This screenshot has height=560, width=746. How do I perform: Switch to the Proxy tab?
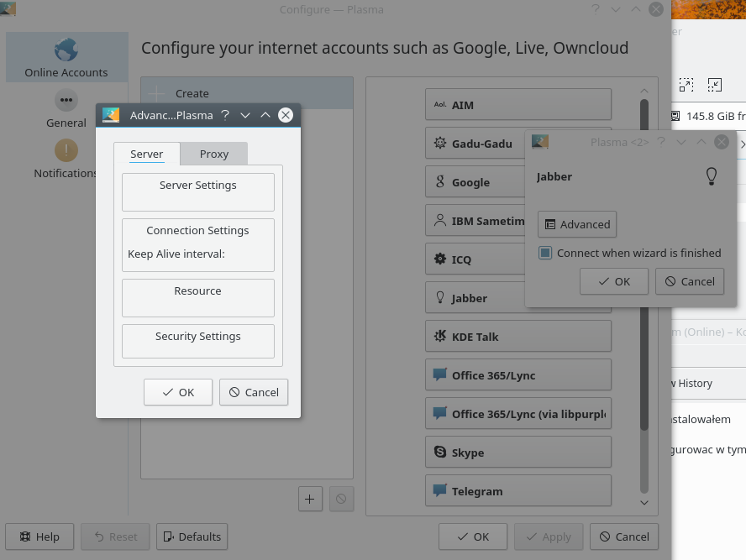coord(214,154)
